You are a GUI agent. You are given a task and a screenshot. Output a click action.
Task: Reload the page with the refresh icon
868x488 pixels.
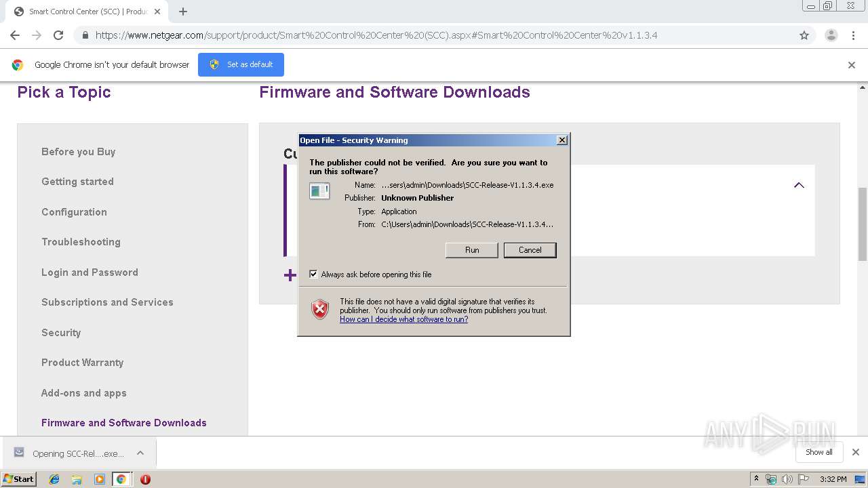[x=58, y=35]
